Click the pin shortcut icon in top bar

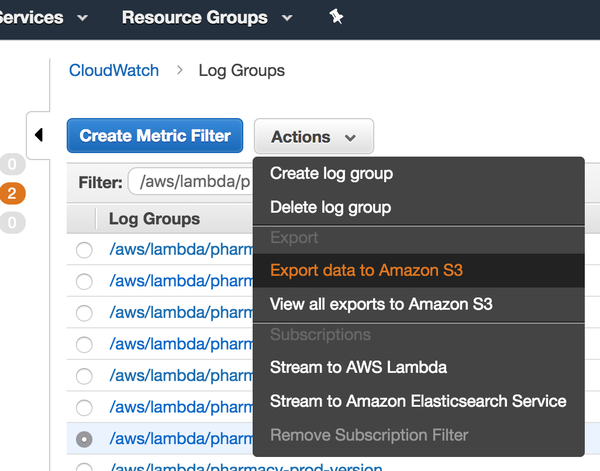tap(335, 18)
